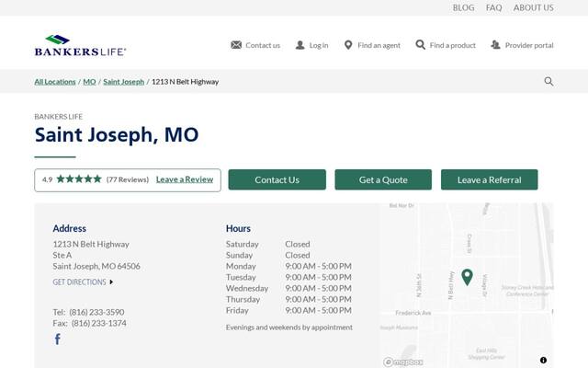The height and width of the screenshot is (368, 588).
Task: Click the arrow next to Get Directions
Action: coord(111,282)
